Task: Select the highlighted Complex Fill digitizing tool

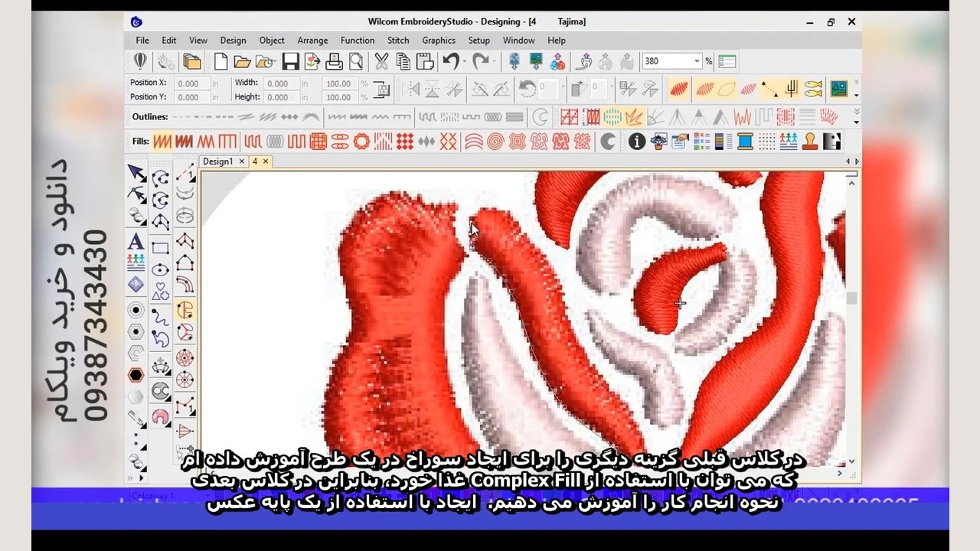Action: (x=185, y=310)
